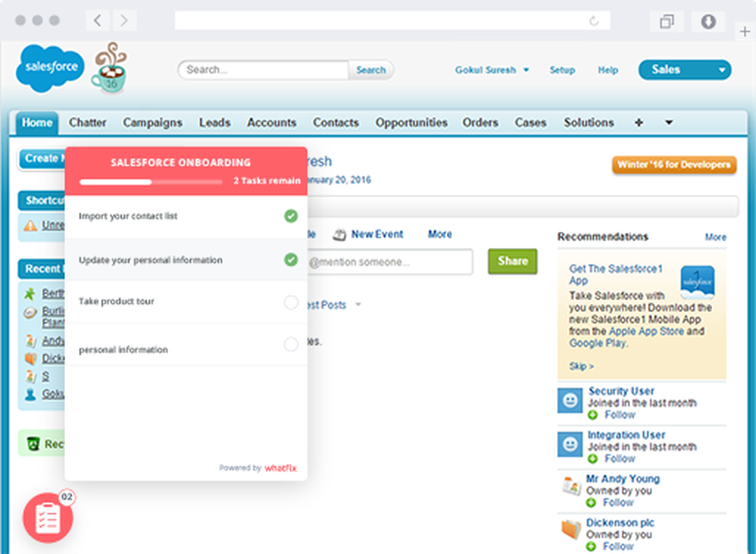
Task: Click the @mention someone post field
Action: point(389,262)
